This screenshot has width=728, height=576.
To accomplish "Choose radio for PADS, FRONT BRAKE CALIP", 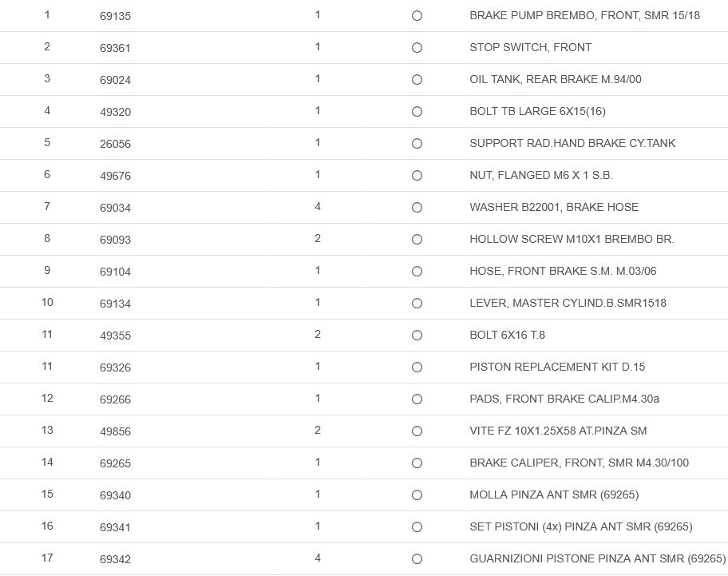I will [x=417, y=399].
